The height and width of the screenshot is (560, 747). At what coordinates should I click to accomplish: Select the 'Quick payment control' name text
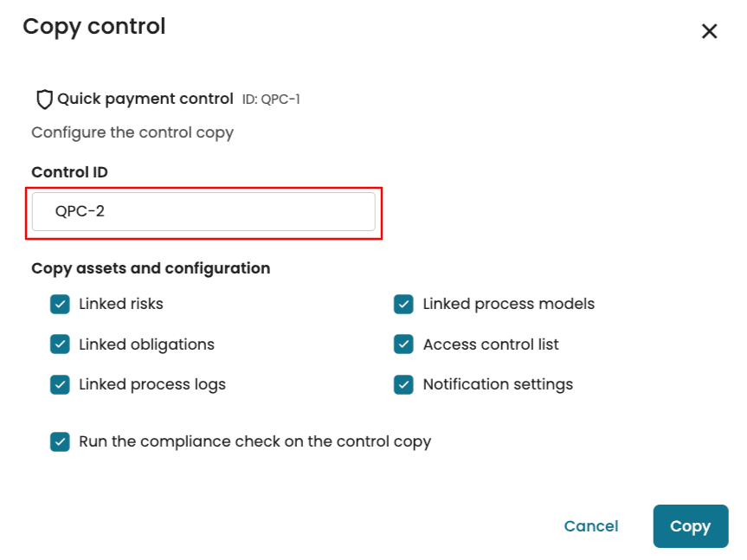click(145, 100)
